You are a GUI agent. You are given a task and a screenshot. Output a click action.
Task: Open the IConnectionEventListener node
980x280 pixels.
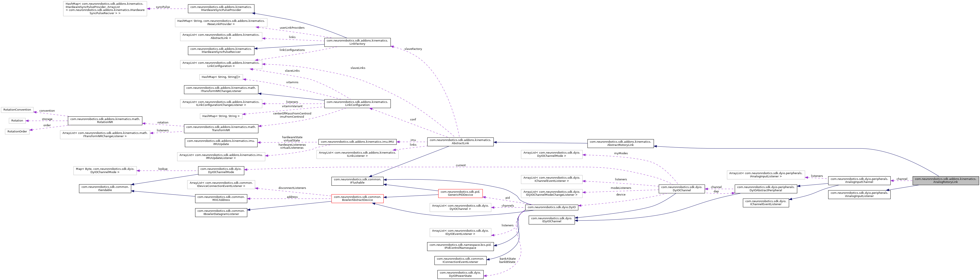coord(460,261)
